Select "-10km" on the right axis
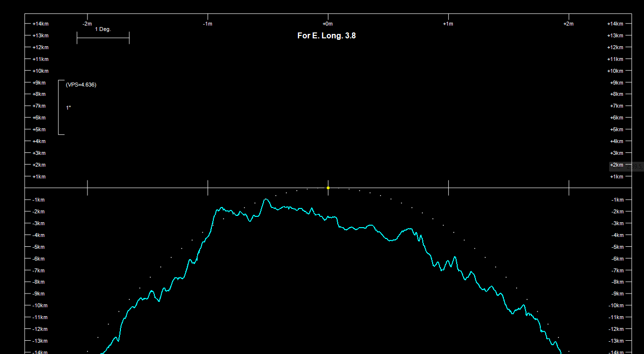Viewport: 644px width, 354px height. (x=617, y=306)
